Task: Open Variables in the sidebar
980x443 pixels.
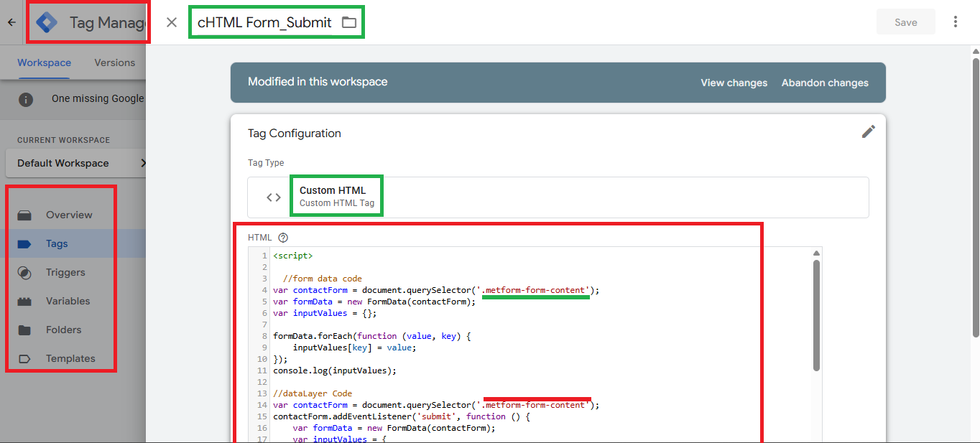Action: point(68,301)
